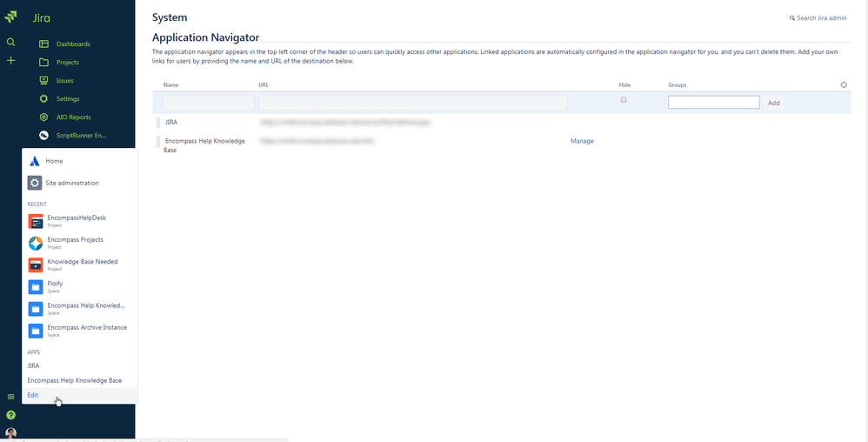This screenshot has width=868, height=442.
Task: Open ScriptRunner sidebar item
Action: pos(82,135)
